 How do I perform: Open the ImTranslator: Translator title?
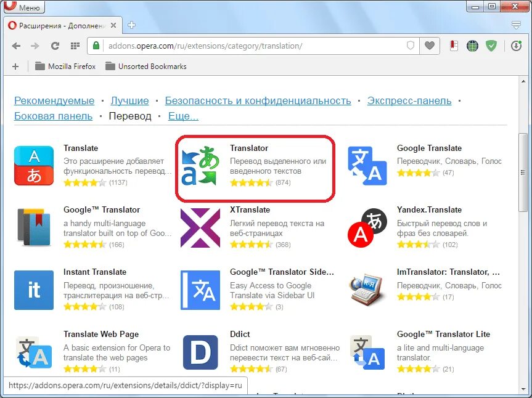pos(448,272)
